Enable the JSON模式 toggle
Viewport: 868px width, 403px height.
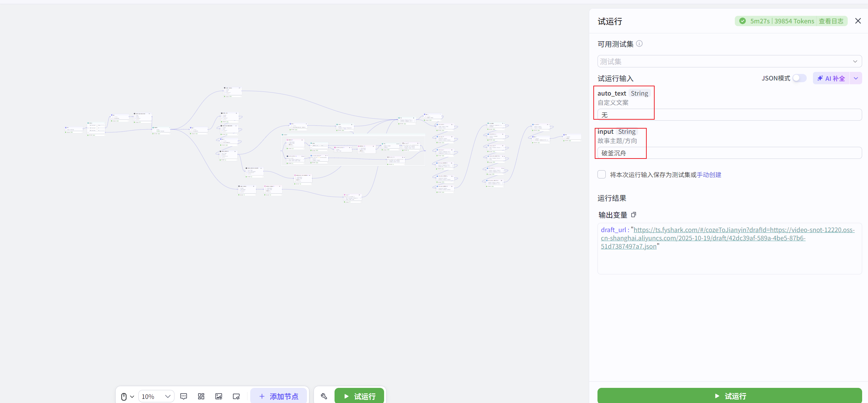pos(799,78)
